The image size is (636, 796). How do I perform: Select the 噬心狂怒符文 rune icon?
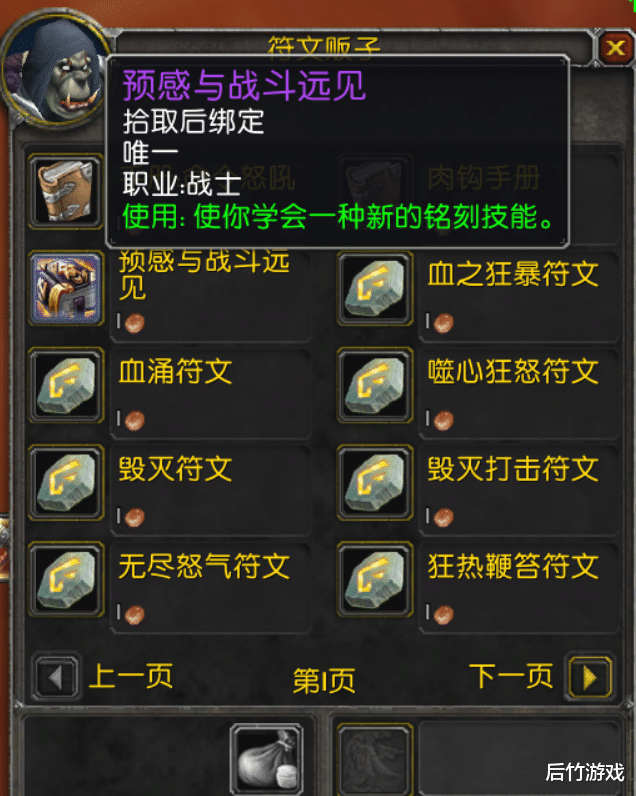pos(375,385)
